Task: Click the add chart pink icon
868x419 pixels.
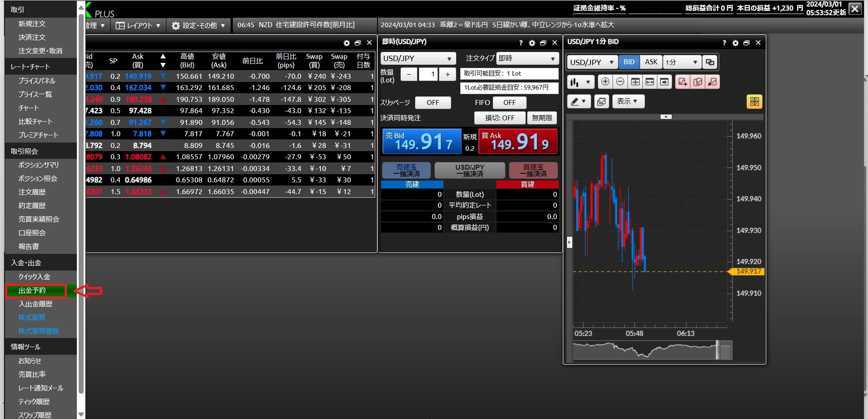Action: 683,82
